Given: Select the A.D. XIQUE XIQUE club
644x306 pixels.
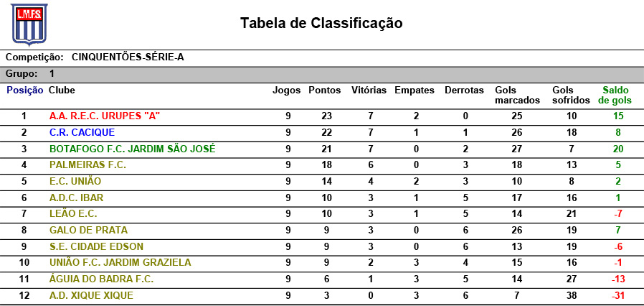Looking at the screenshot, I should (91, 295).
